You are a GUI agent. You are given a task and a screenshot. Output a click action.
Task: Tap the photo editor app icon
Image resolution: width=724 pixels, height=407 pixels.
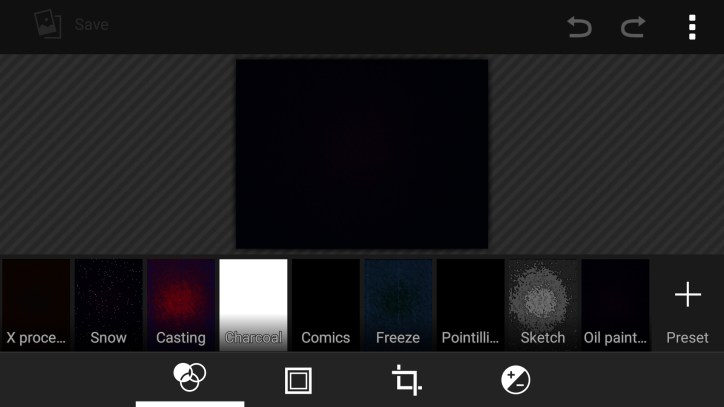click(x=47, y=24)
